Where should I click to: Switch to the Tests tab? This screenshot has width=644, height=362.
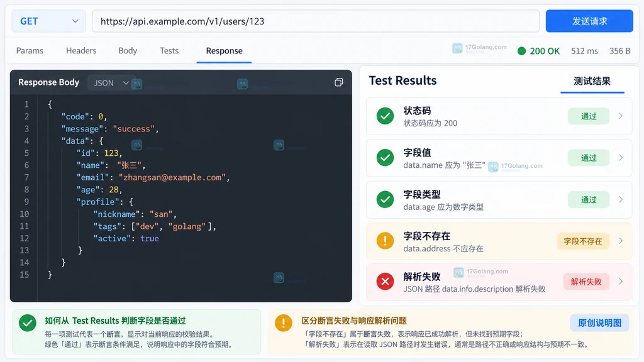click(169, 50)
